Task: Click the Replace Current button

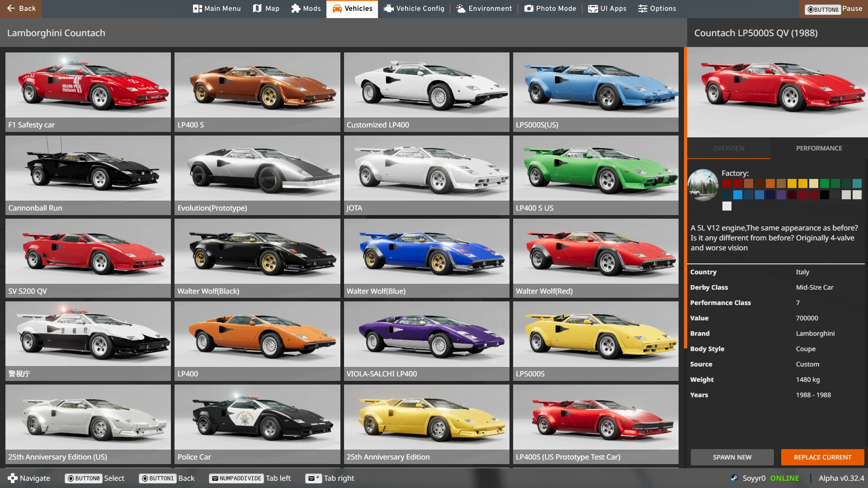Action: tap(822, 457)
